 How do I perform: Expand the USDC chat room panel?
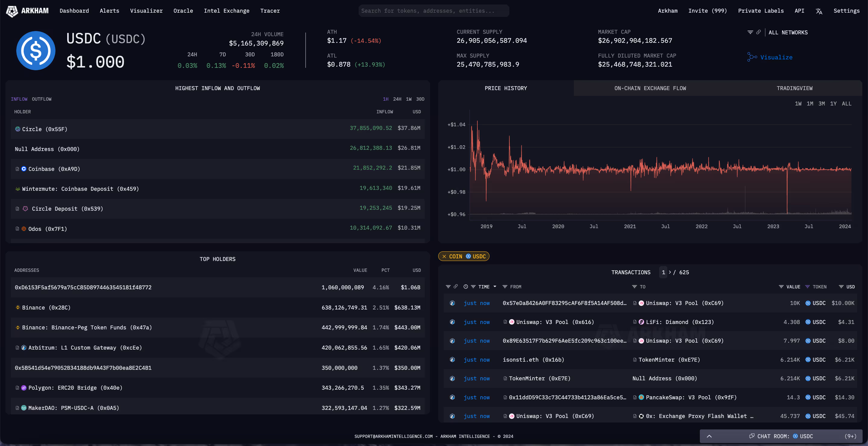709,436
